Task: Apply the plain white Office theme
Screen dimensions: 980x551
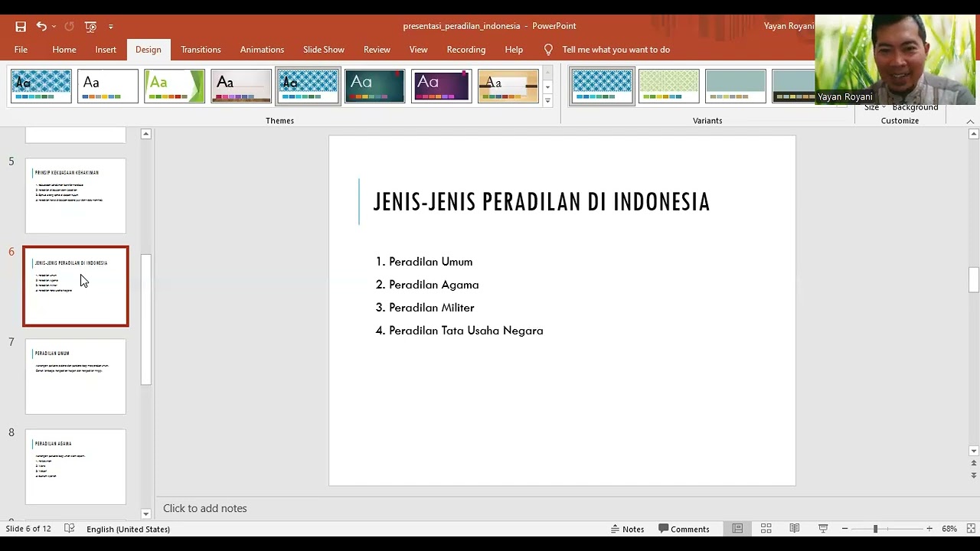Action: (108, 86)
